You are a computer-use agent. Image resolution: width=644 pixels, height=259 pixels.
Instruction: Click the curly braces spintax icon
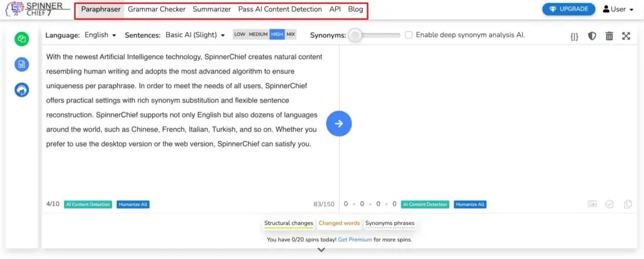[574, 36]
